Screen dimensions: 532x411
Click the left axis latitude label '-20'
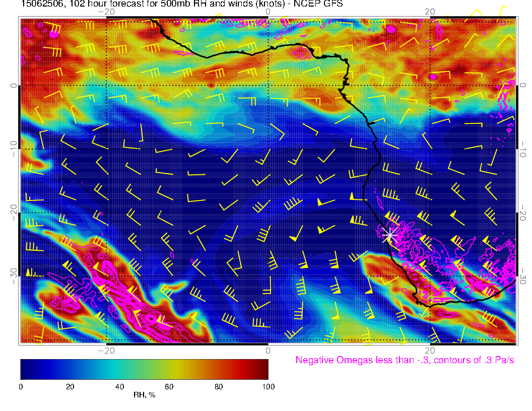coord(14,212)
